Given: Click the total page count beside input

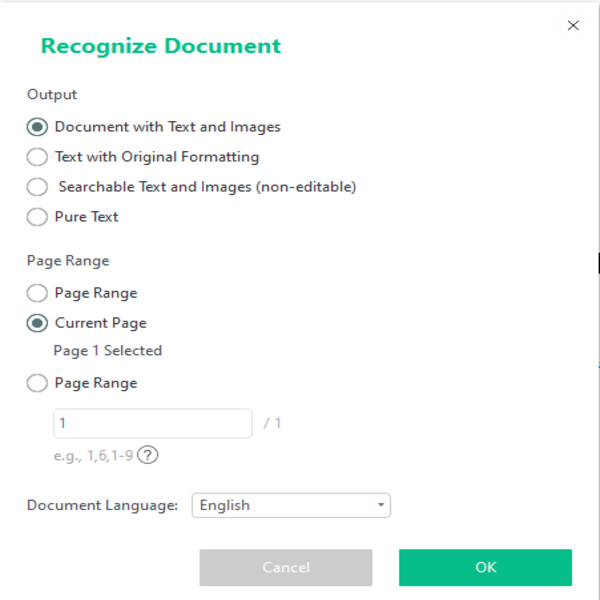Looking at the screenshot, I should click(x=272, y=423).
